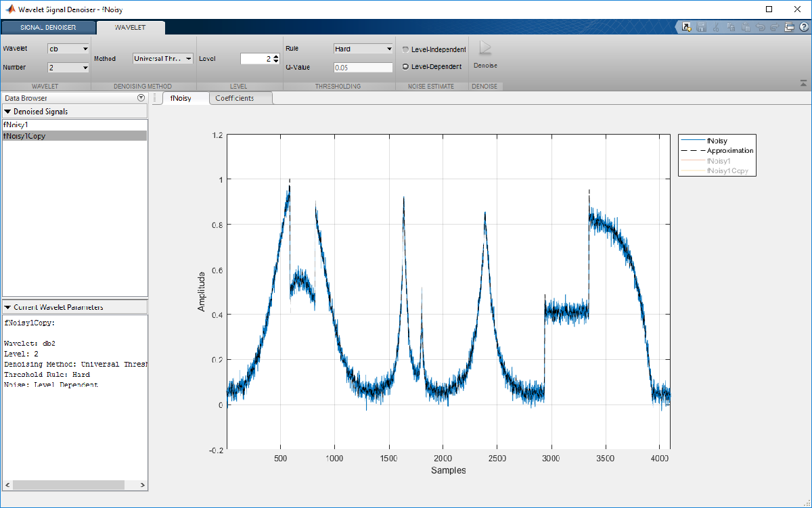Switch to the Coefficients tab
This screenshot has width=812, height=508.
pos(234,98)
